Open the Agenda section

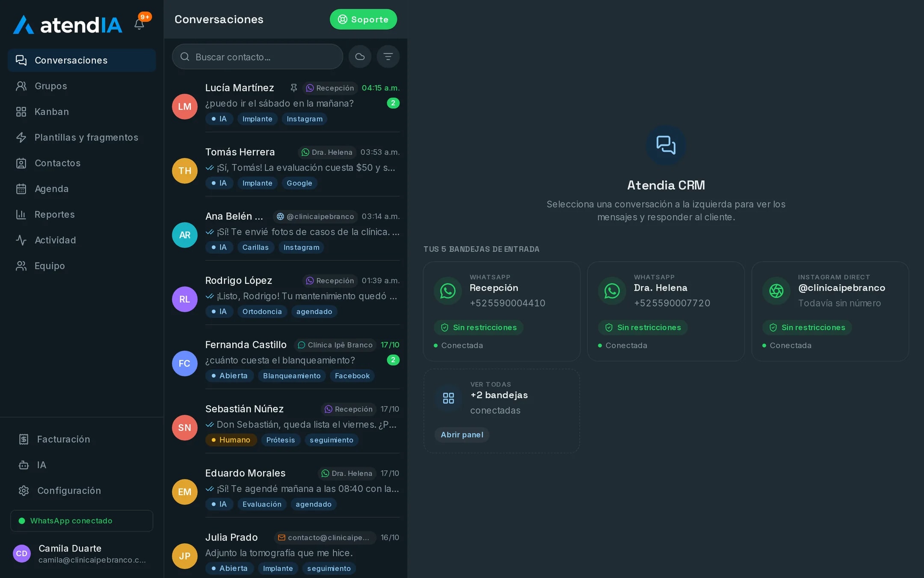[82, 189]
